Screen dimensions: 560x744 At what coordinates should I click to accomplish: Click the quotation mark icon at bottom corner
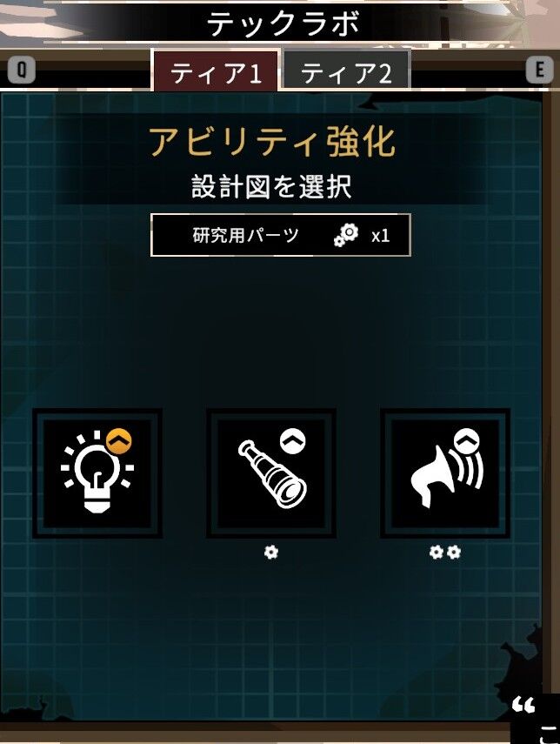click(x=523, y=705)
